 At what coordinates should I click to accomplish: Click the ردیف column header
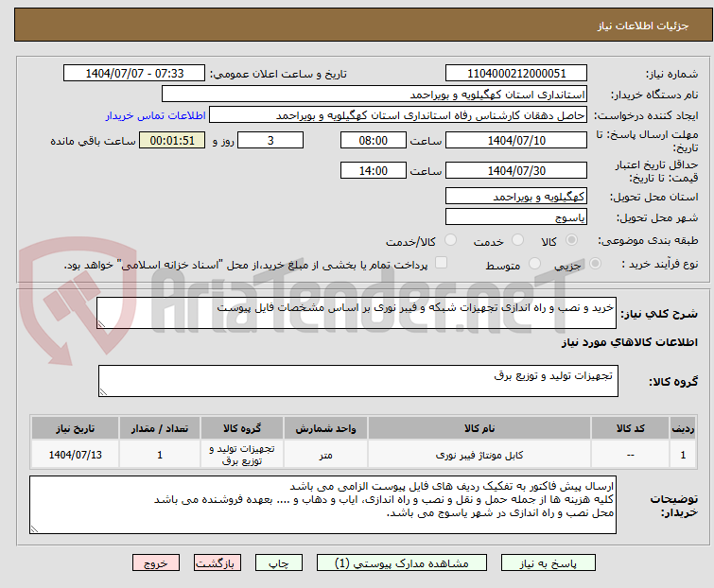pyautogui.click(x=683, y=428)
